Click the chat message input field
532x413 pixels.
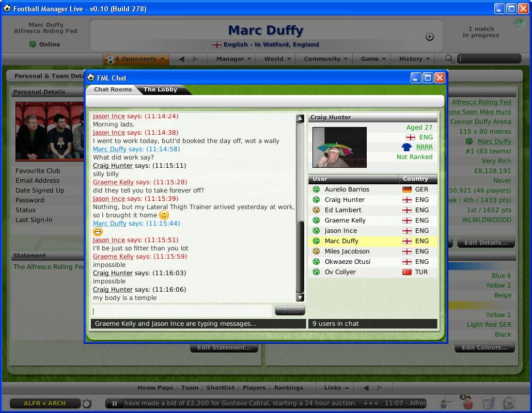pos(181,311)
